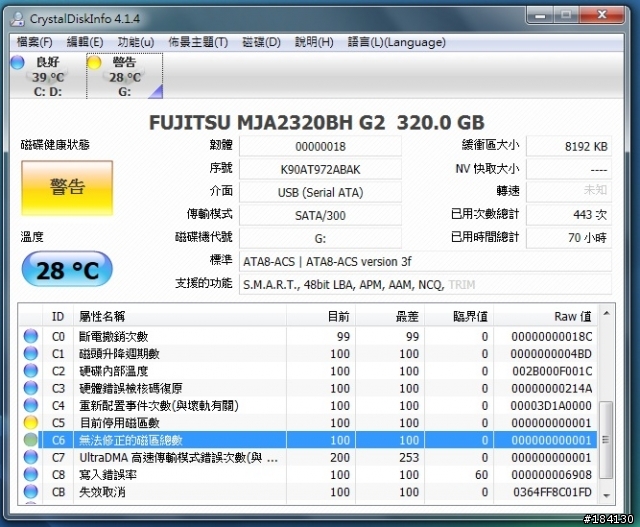Click the blue status icon in row C8
Screen dimensions: 640x527
coord(31,475)
